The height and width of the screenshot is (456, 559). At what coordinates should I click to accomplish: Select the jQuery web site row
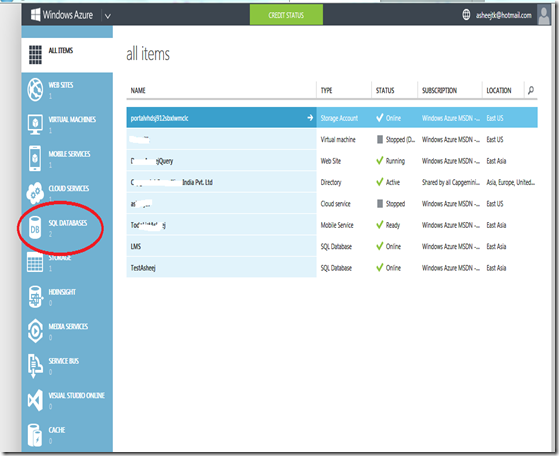pos(332,161)
